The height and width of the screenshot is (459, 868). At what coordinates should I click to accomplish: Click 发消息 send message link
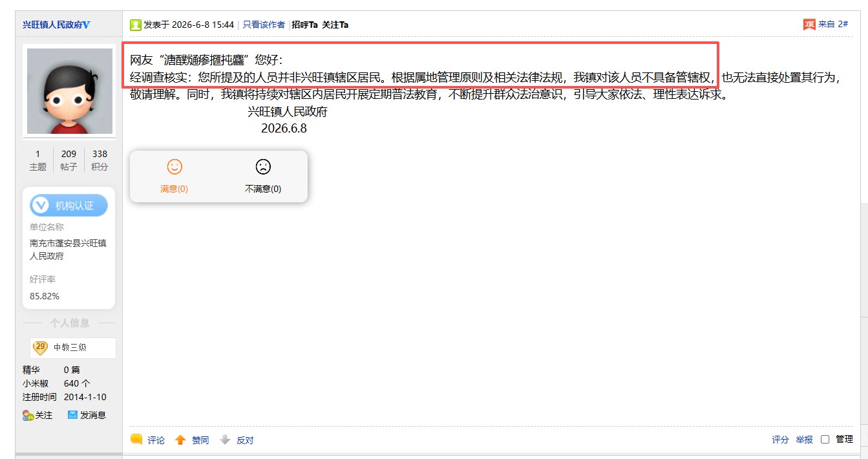tap(93, 415)
